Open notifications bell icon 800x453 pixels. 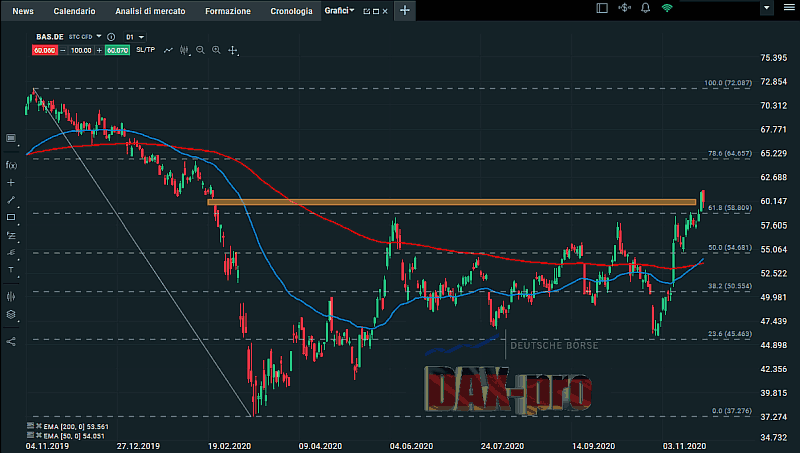[x=645, y=8]
